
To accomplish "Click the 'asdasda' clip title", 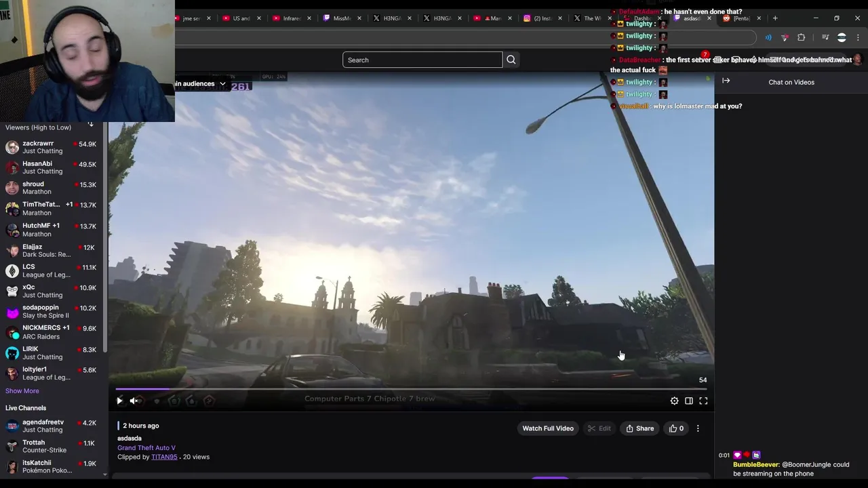I will (x=130, y=439).
